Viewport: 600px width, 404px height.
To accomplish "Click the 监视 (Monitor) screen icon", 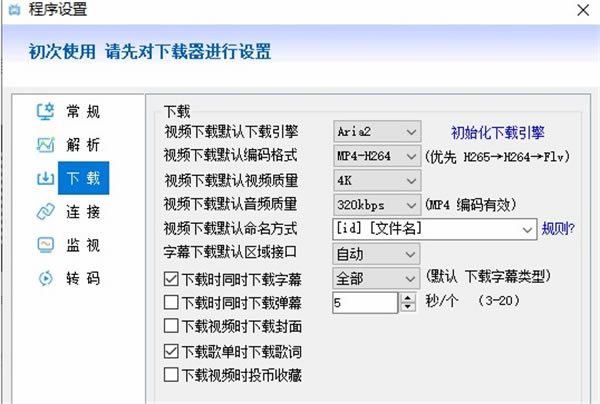I will (x=45, y=244).
